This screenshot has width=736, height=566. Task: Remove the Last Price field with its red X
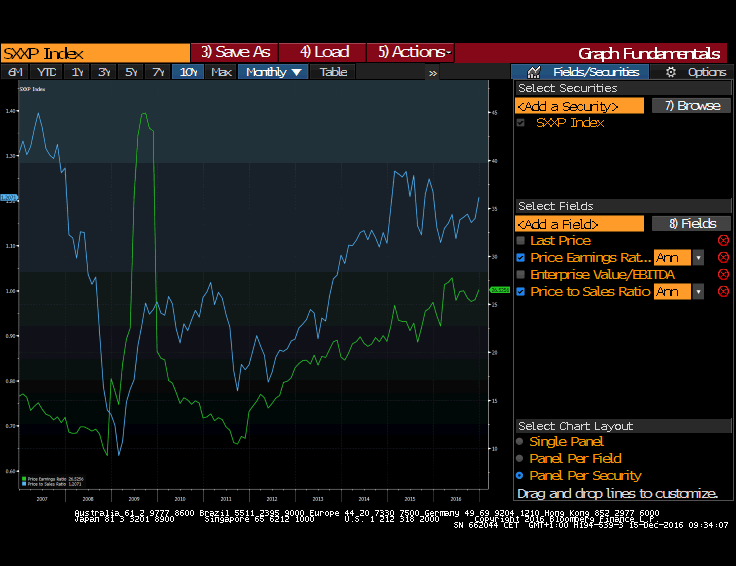point(723,241)
